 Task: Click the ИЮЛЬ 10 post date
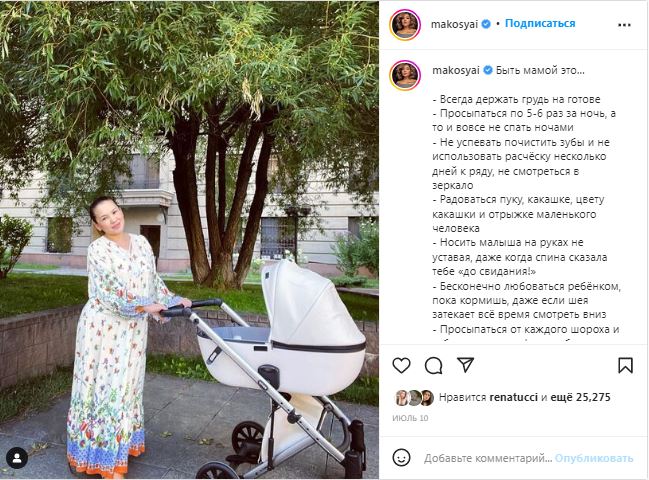pyautogui.click(x=410, y=418)
